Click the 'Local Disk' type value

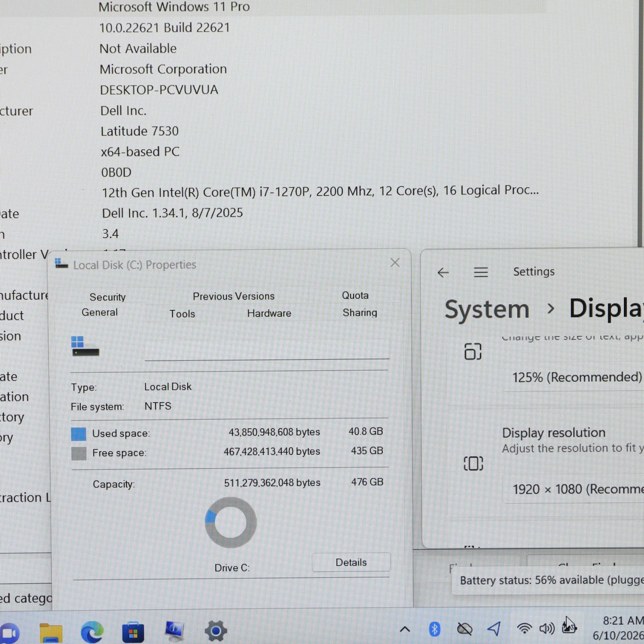168,387
